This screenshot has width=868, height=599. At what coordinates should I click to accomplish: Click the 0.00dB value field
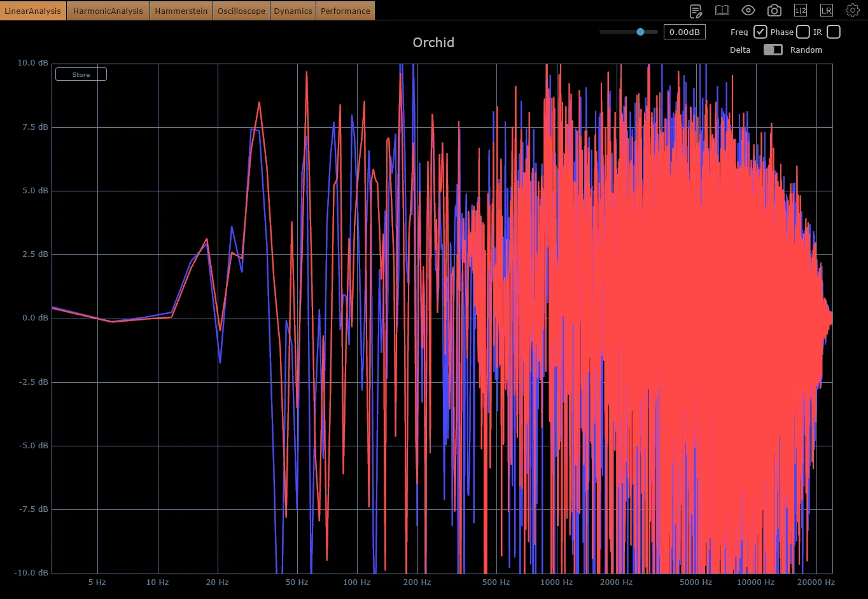685,32
